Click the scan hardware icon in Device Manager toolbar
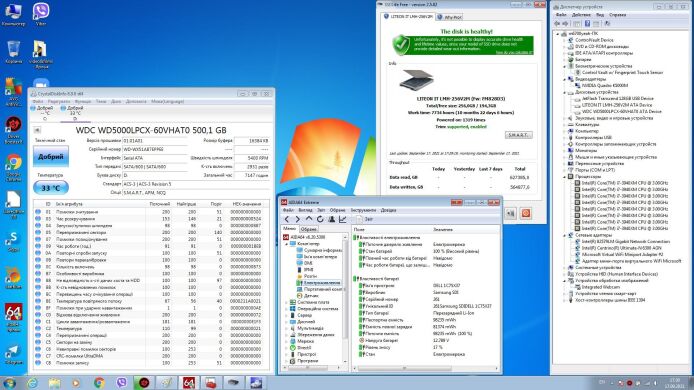Viewport: 694px width, 390px height. [607, 23]
